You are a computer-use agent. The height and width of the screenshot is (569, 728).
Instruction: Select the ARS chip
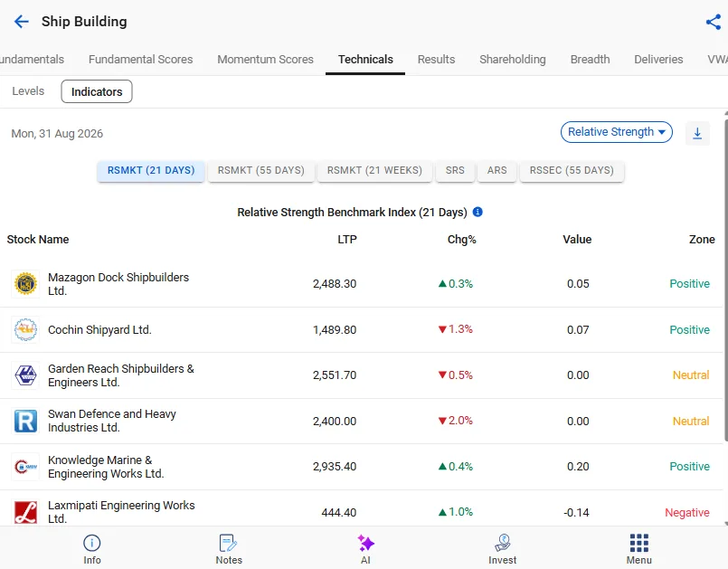[x=496, y=170]
